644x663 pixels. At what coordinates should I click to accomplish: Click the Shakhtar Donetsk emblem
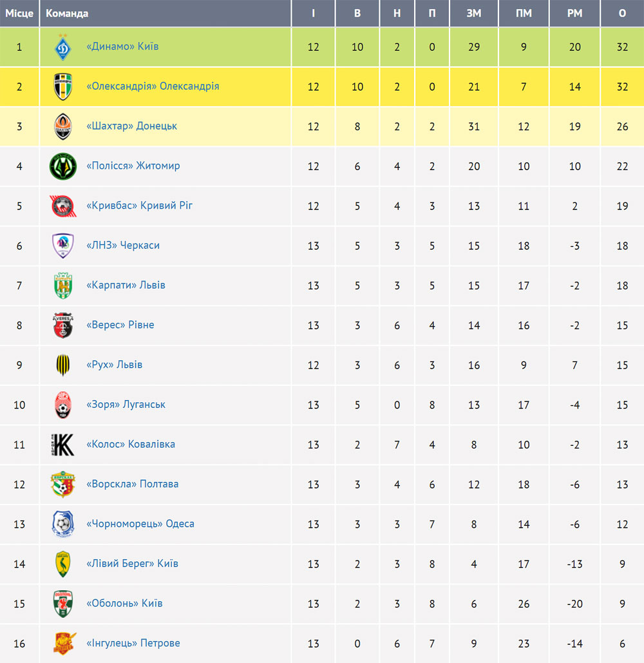(x=63, y=126)
